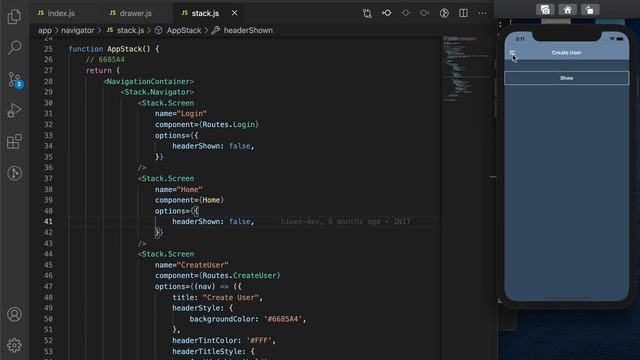Screen dimensions: 640x360
Task: Click the <NavigationContainer> tag
Action: click(x=148, y=81)
